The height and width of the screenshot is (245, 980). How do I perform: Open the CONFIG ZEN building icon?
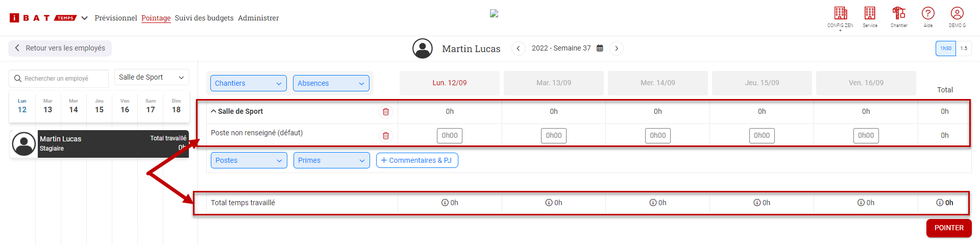[840, 14]
